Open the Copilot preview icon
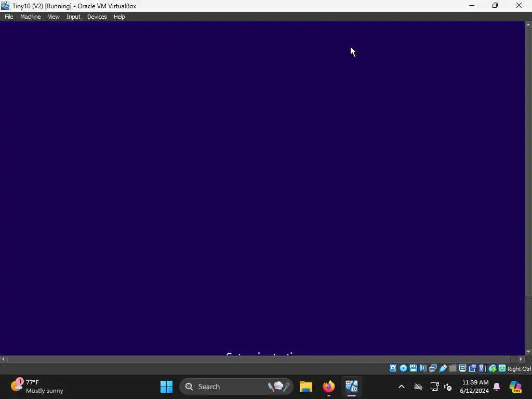 coord(515,387)
